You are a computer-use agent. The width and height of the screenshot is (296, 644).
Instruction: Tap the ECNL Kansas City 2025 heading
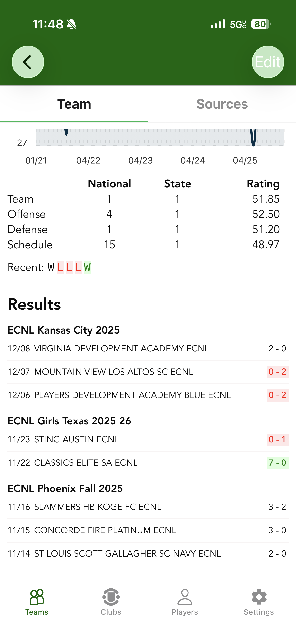pyautogui.click(x=64, y=330)
